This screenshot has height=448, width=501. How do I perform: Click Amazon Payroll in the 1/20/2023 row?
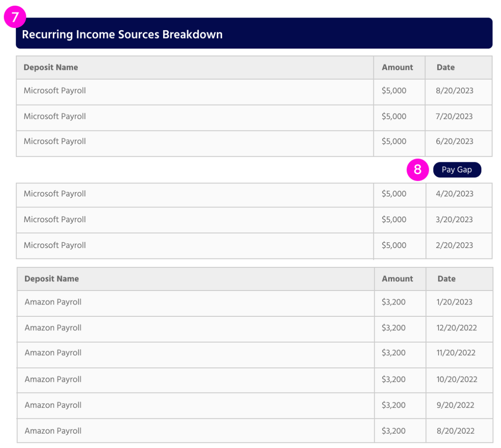click(53, 302)
